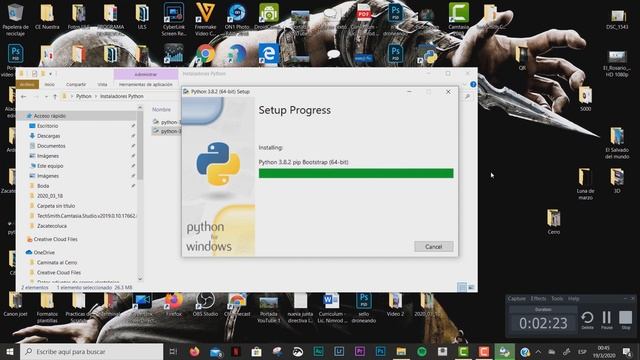Open the DSC_1543 desktop image
This screenshot has height=360, width=640.
(617, 20)
